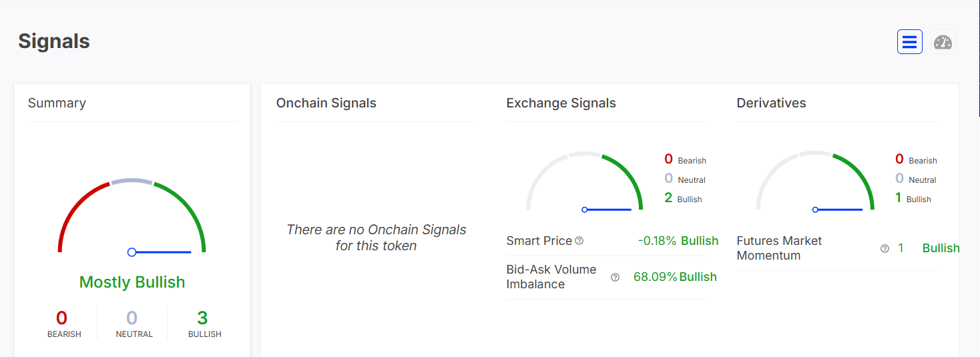This screenshot has height=357, width=980.
Task: Click the Exchange Signals gauge needle
Action: click(x=607, y=210)
